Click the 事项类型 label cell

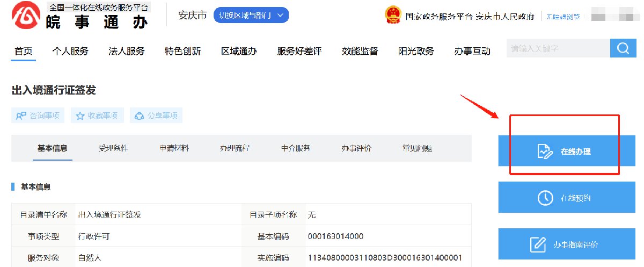pyautogui.click(x=43, y=236)
